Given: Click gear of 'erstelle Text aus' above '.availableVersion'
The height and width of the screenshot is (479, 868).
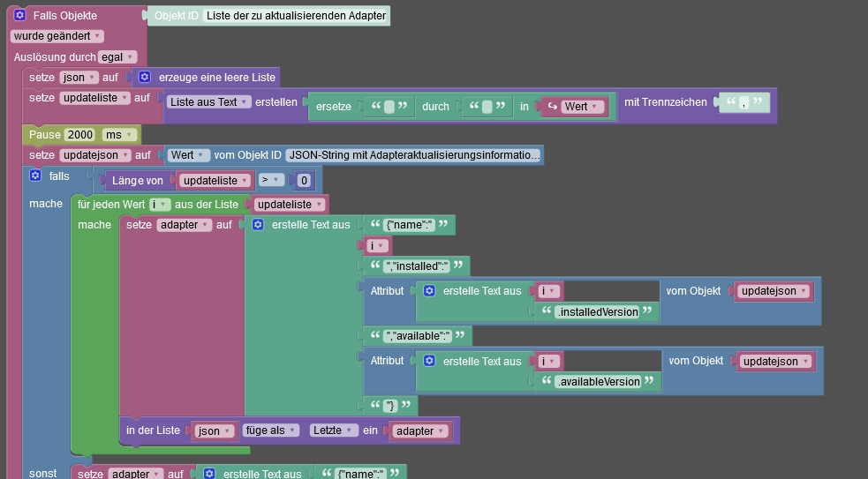Looking at the screenshot, I should coord(429,361).
